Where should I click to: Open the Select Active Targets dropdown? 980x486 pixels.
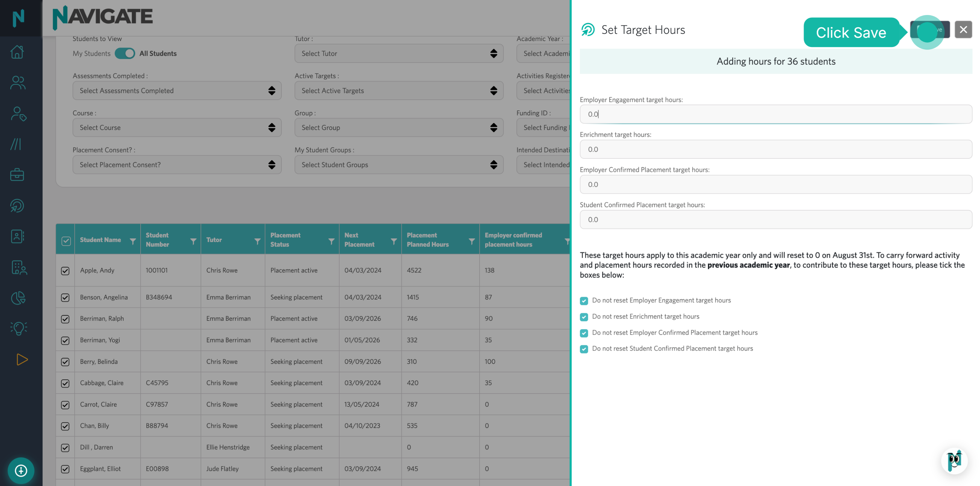[x=399, y=90]
